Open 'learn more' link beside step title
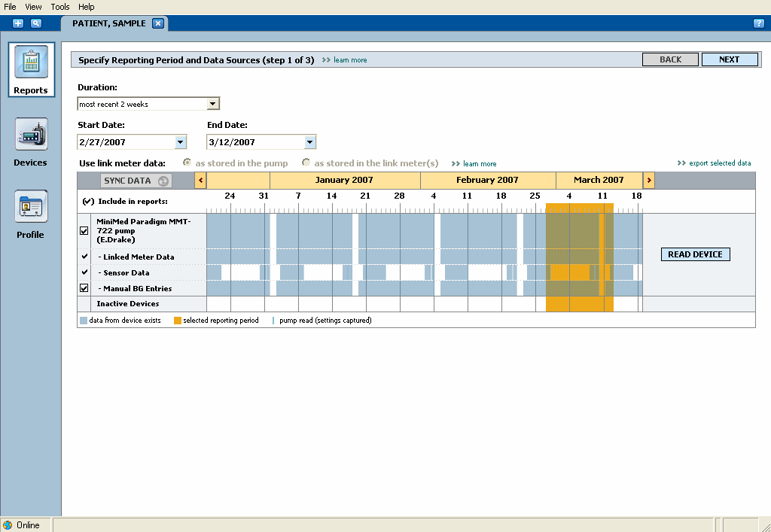The width and height of the screenshot is (771, 532). click(350, 60)
